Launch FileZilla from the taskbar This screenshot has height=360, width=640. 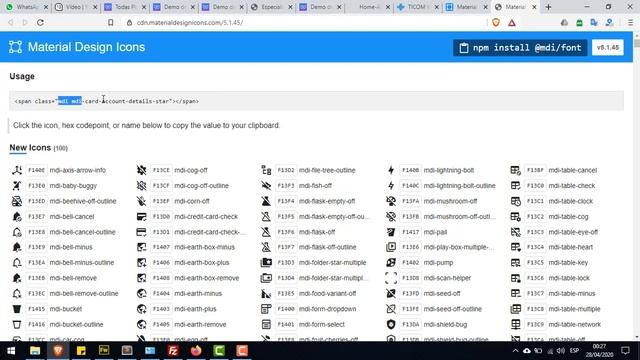pyautogui.click(x=173, y=351)
